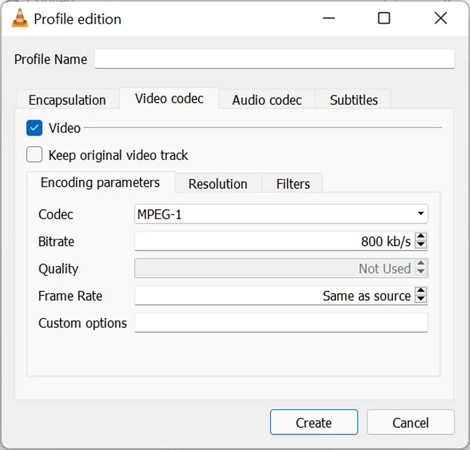The width and height of the screenshot is (470, 450).
Task: Enable Keep original video track
Action: point(34,155)
